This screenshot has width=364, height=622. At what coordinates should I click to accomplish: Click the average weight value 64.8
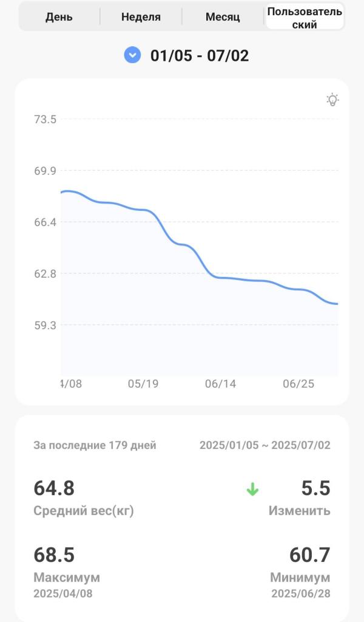click(x=54, y=488)
